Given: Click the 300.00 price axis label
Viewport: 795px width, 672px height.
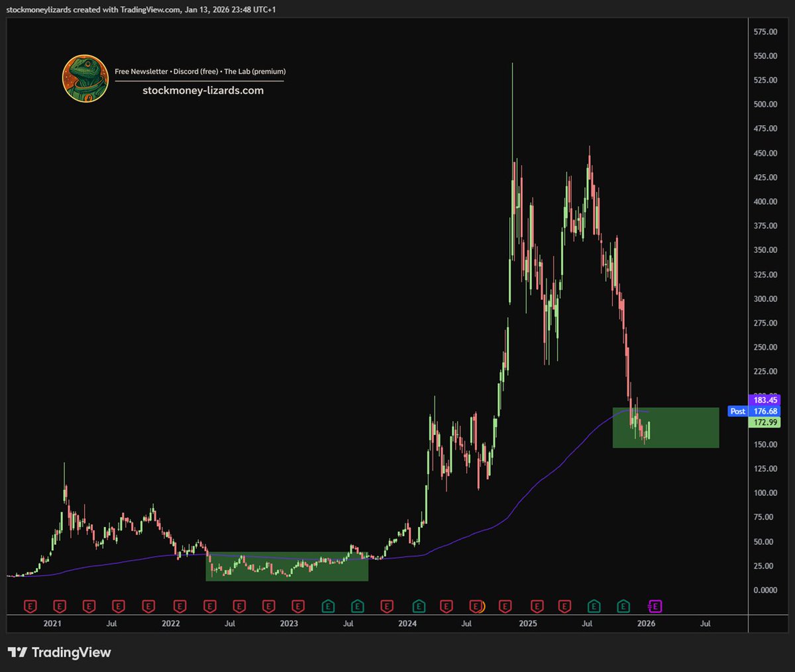Looking at the screenshot, I should click(765, 299).
